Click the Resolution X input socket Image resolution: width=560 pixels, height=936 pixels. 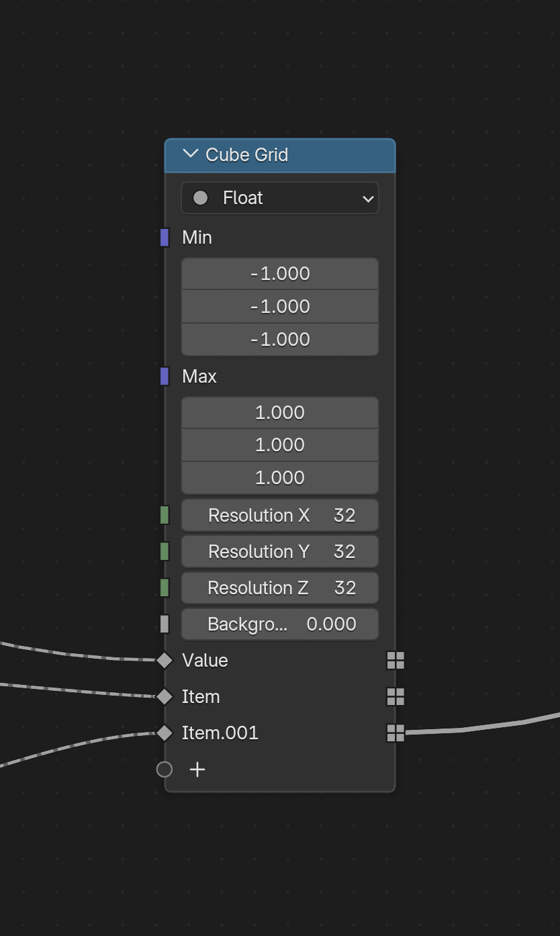pos(165,516)
